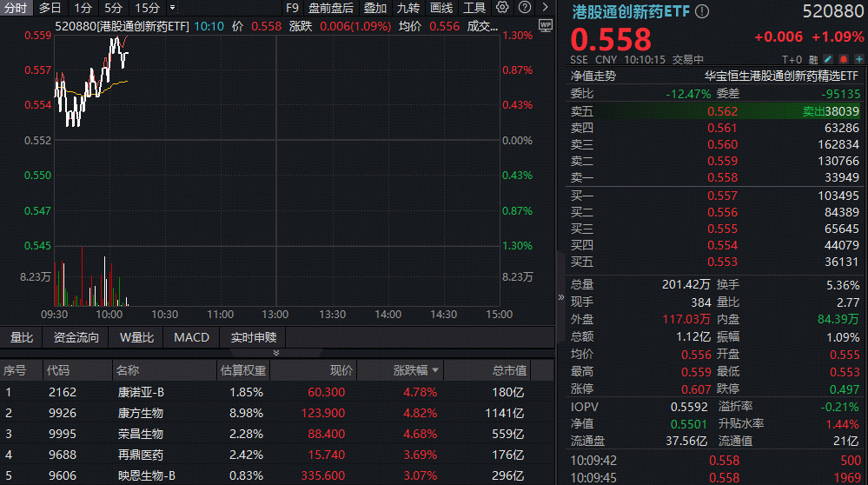Screen dimensions: 868x485
Task: Click the 融 margin trading icon
Action: [814, 60]
